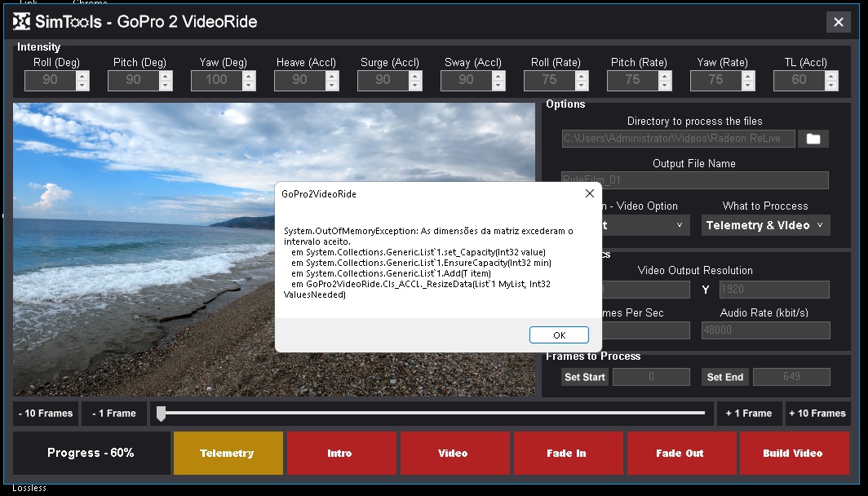Increase the Roll (Deg) value with up arrow

coord(82,76)
